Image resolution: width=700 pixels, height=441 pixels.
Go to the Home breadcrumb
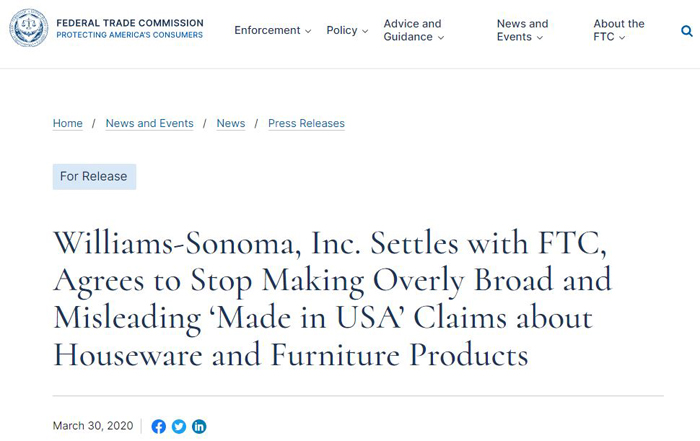pos(67,123)
